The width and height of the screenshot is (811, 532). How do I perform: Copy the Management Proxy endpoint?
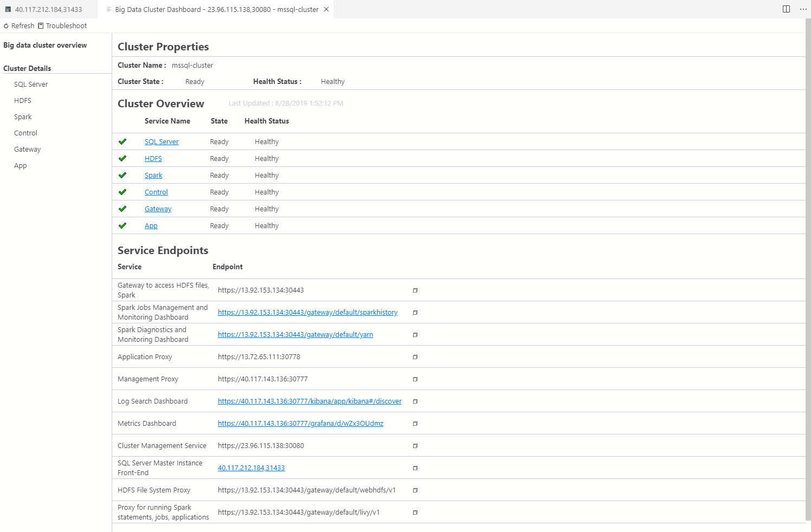click(415, 379)
